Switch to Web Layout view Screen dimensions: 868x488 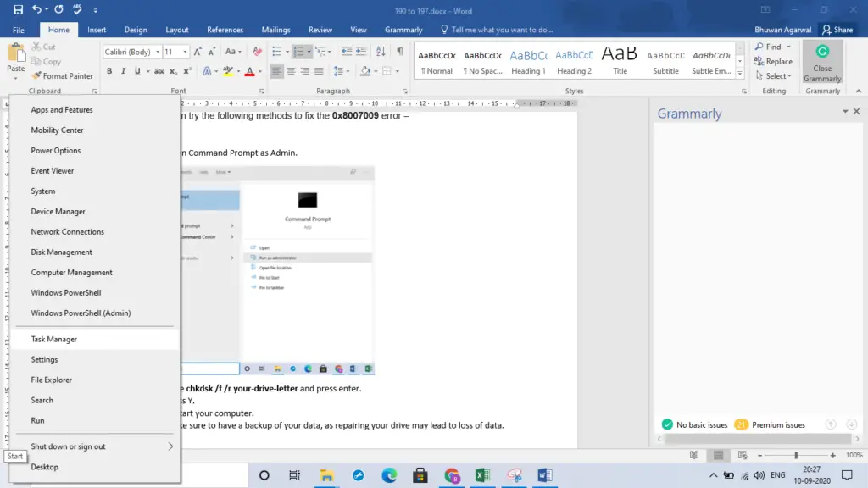click(x=743, y=455)
